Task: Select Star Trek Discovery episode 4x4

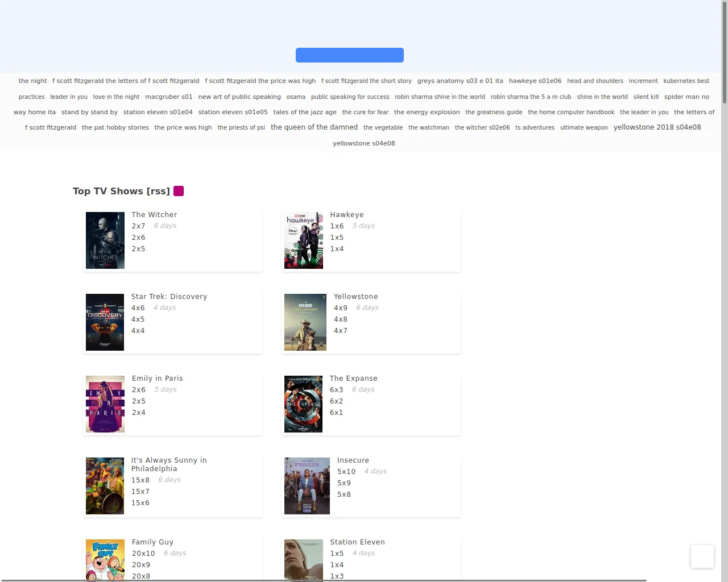Action: click(x=138, y=331)
